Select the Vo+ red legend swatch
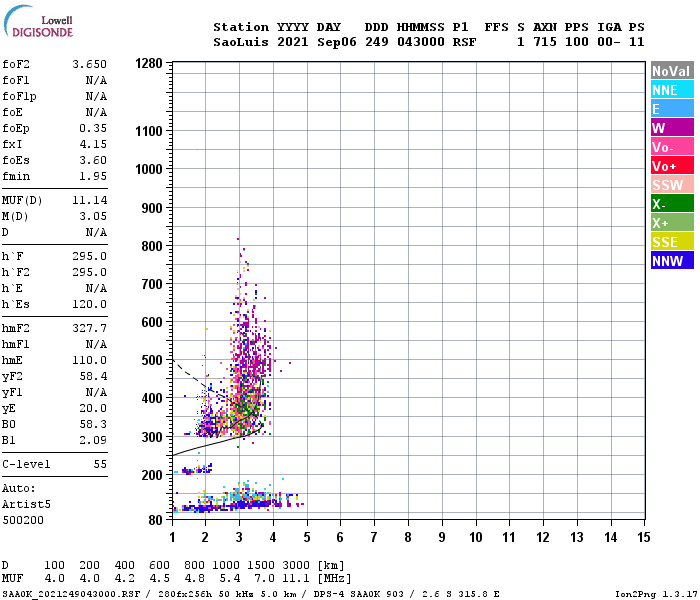The width and height of the screenshot is (700, 600). click(x=672, y=166)
